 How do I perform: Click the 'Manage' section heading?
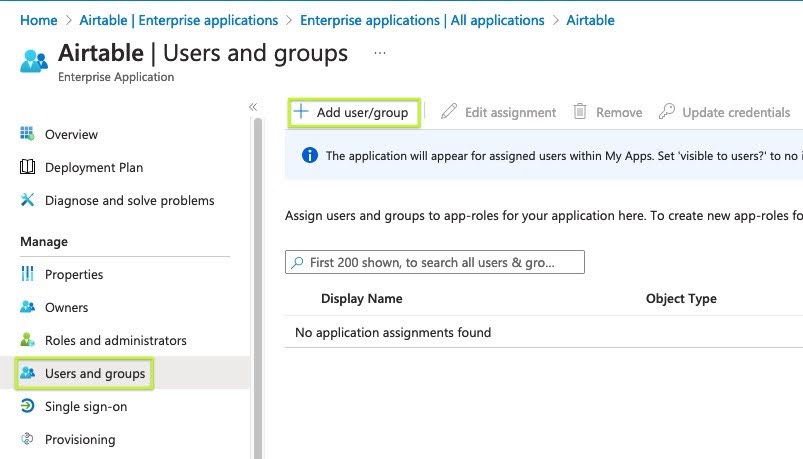click(44, 242)
